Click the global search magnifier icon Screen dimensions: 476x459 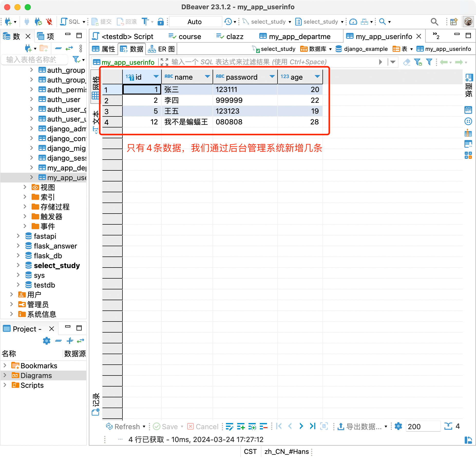point(434,22)
